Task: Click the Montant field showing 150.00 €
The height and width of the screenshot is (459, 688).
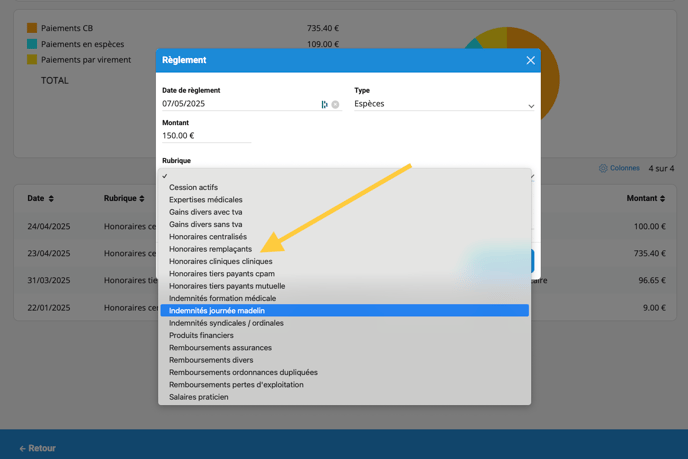Action: 205,136
